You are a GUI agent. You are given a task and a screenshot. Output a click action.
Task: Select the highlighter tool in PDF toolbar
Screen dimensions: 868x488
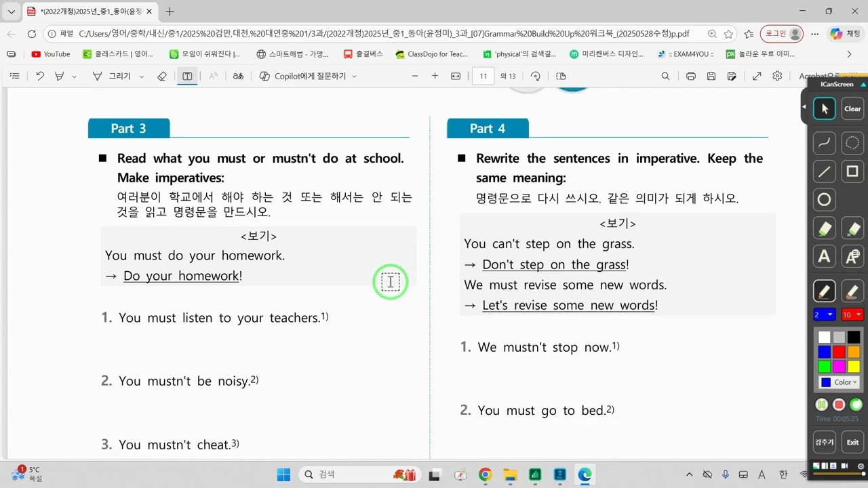click(x=60, y=76)
